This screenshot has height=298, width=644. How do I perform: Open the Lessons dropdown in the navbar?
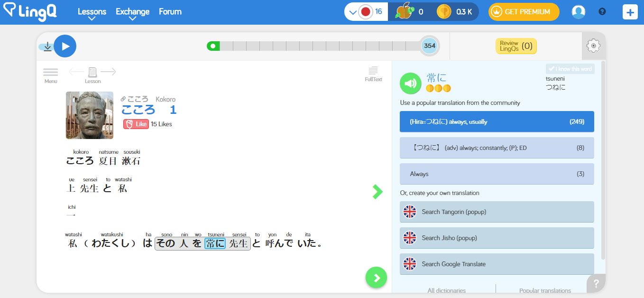[x=92, y=12]
